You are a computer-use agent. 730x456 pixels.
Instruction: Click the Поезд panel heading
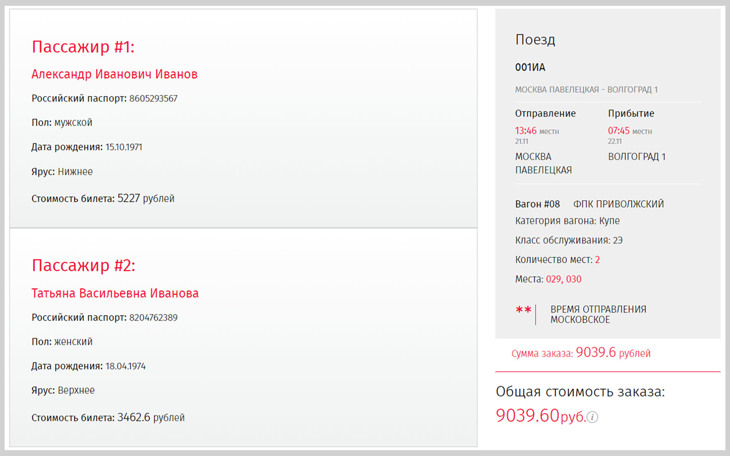point(535,40)
